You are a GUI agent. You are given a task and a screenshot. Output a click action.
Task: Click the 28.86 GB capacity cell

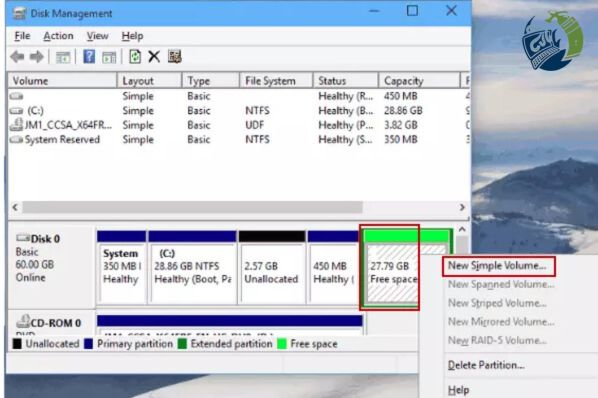tap(403, 111)
